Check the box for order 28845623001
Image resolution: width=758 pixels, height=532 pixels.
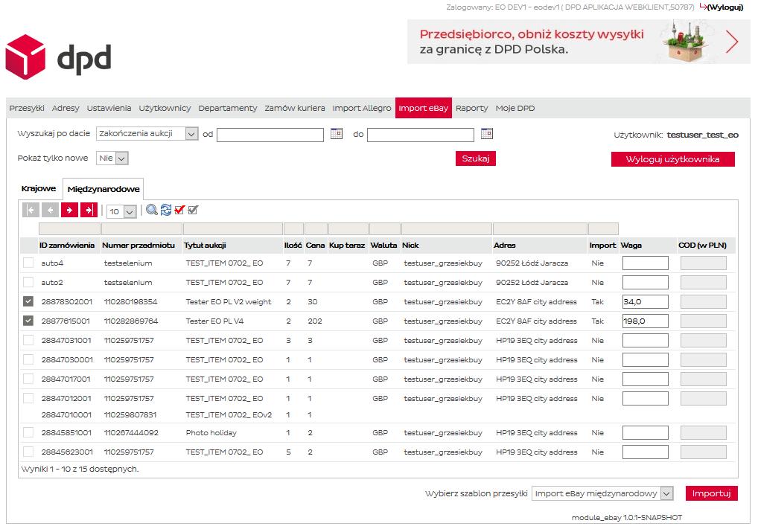(x=28, y=452)
